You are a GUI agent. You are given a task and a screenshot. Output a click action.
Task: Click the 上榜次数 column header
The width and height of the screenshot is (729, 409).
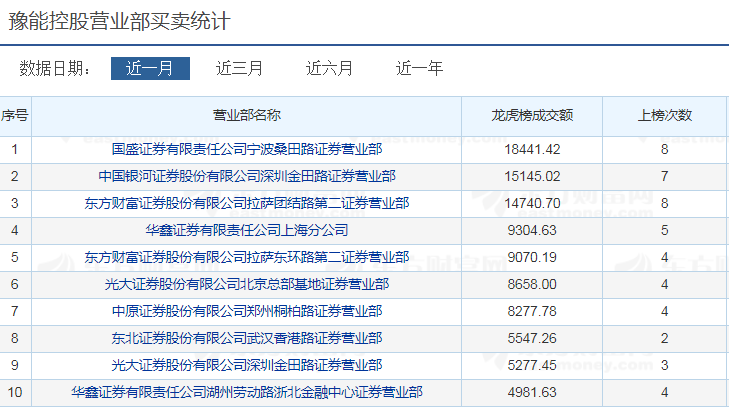(665, 115)
